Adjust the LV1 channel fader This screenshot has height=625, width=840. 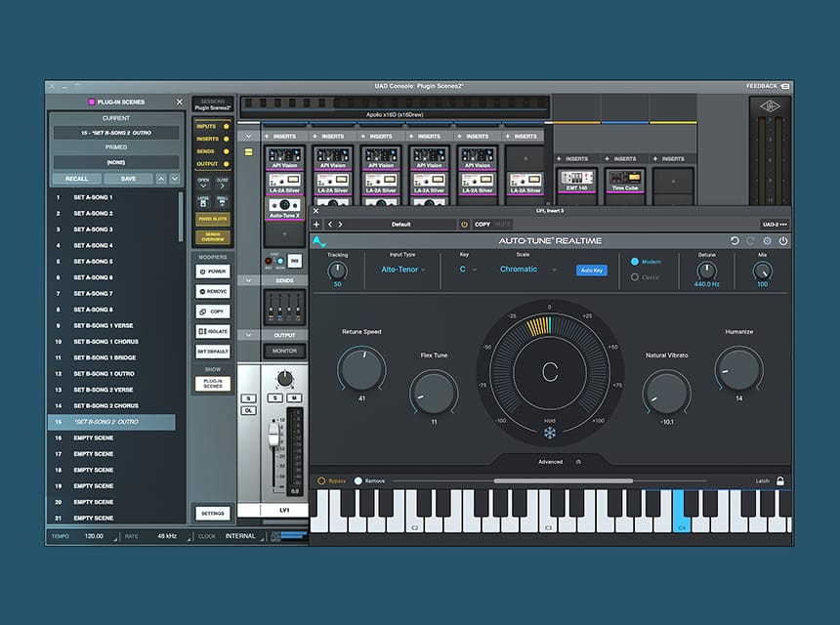coord(273,435)
